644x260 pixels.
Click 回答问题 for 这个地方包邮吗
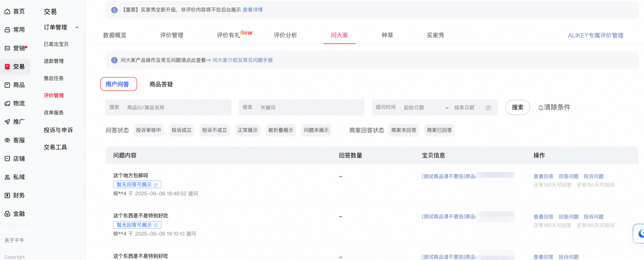(568, 177)
